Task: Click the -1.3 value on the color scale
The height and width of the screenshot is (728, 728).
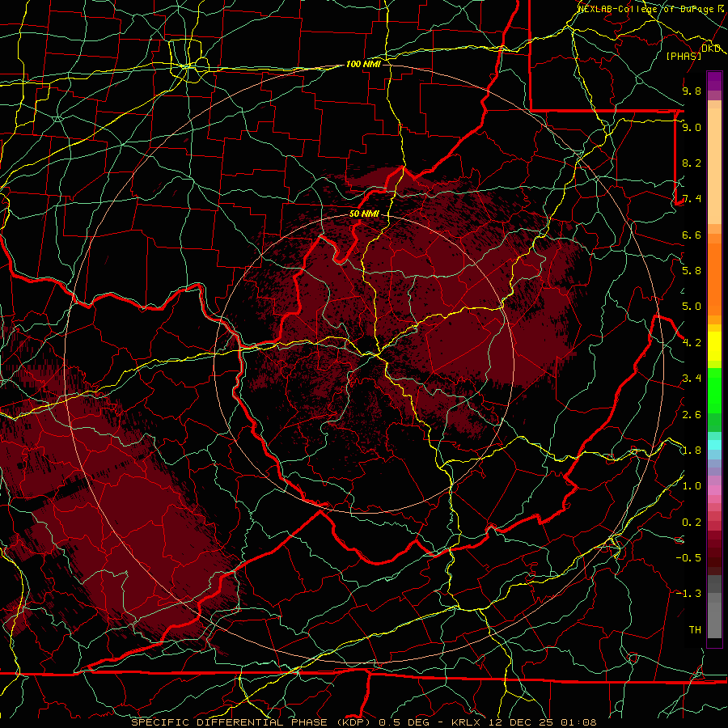Action: 688,594
